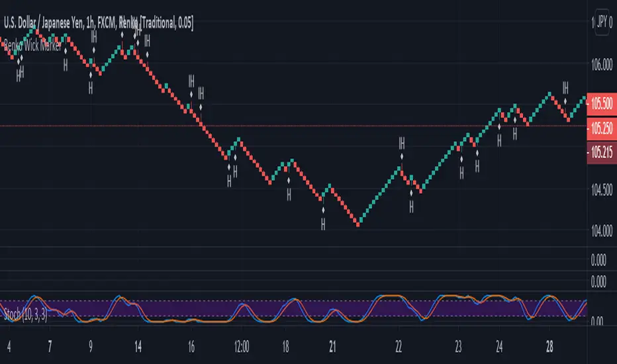Click the dotted horizontal 105.250 price line
This screenshot has width=617, height=364.
(293, 126)
